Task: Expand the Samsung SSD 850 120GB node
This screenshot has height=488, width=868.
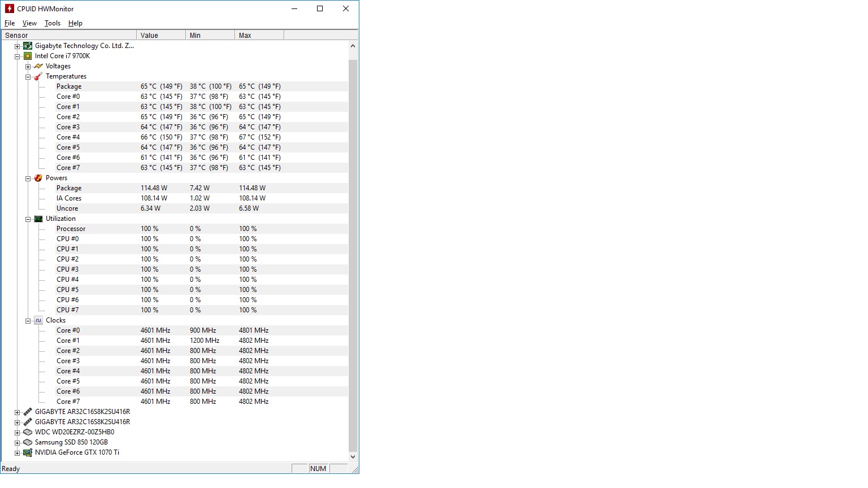Action: click(x=17, y=443)
